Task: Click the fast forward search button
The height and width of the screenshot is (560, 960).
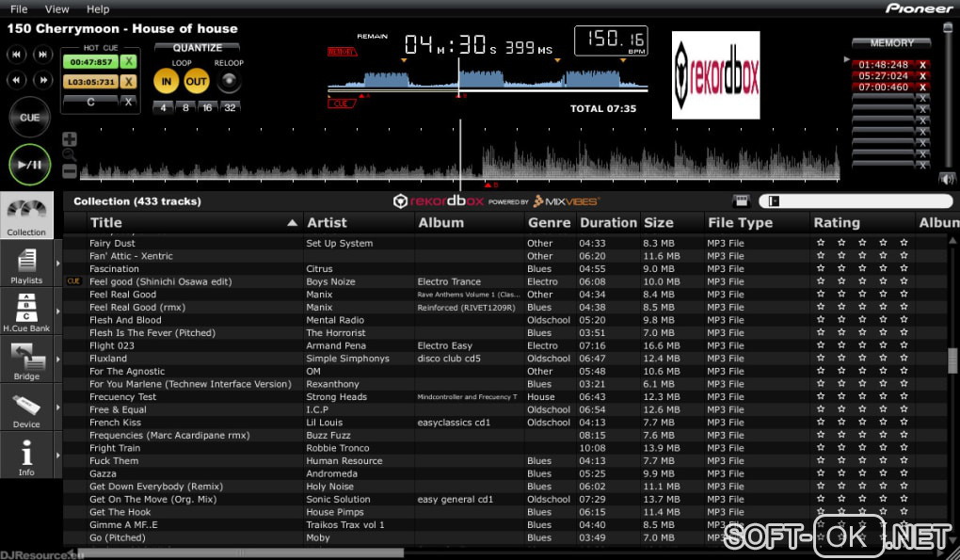Action: pos(43,80)
